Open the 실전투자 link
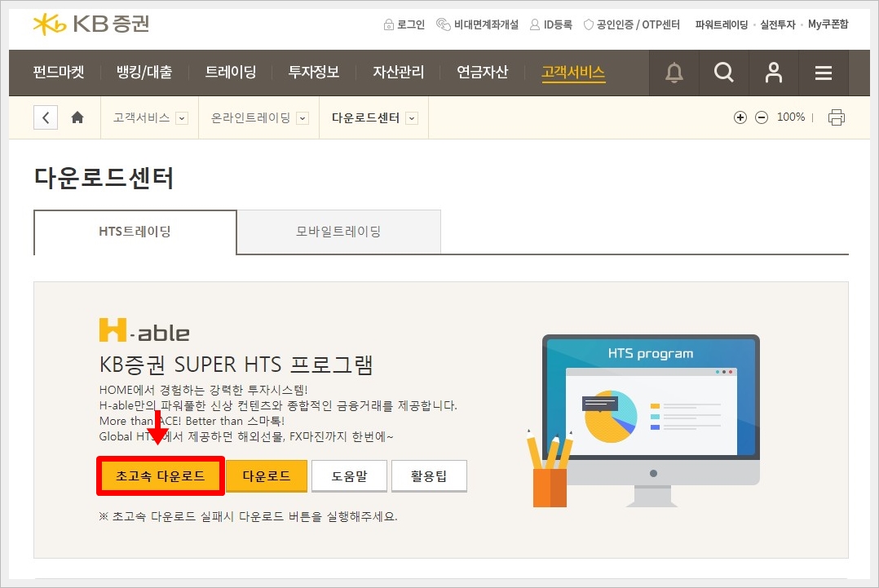Image resolution: width=879 pixels, height=588 pixels. click(778, 24)
